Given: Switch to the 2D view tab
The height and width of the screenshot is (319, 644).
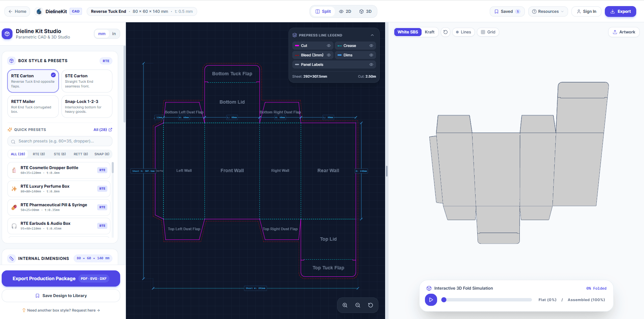Looking at the screenshot, I should [x=345, y=11].
